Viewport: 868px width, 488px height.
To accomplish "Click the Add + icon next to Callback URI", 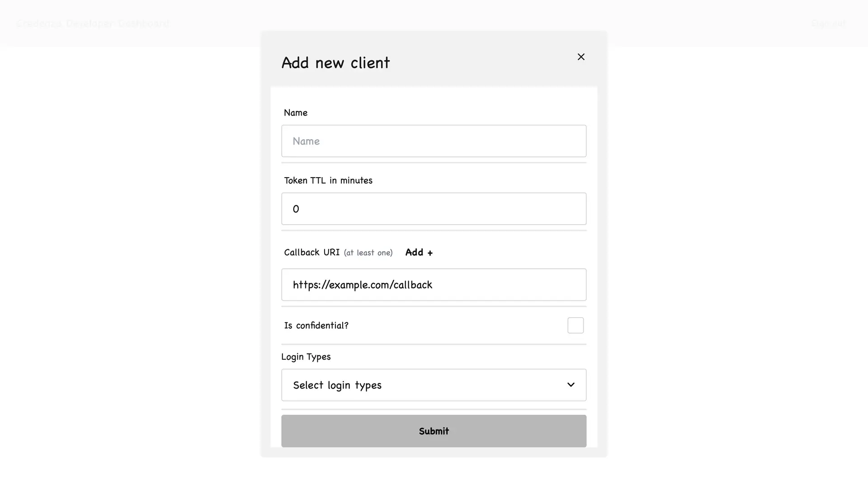I will pyautogui.click(x=418, y=252).
